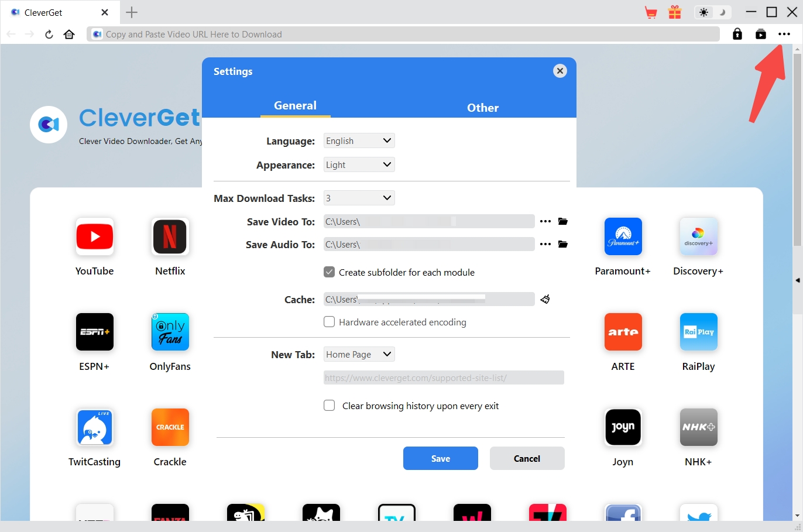Open the video library icon
Viewport: 803px width, 532px height.
click(761, 34)
